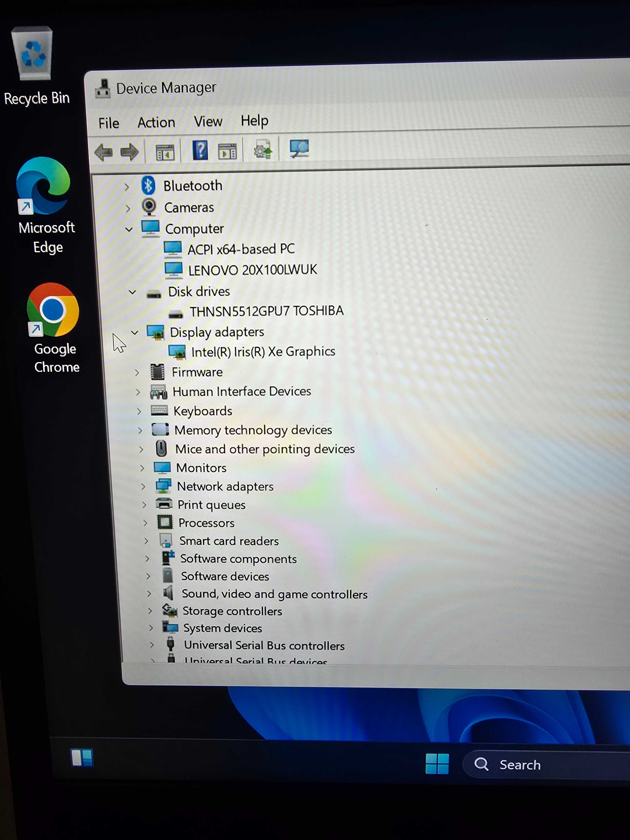The width and height of the screenshot is (630, 840).
Task: Open the View menu
Action: point(208,122)
